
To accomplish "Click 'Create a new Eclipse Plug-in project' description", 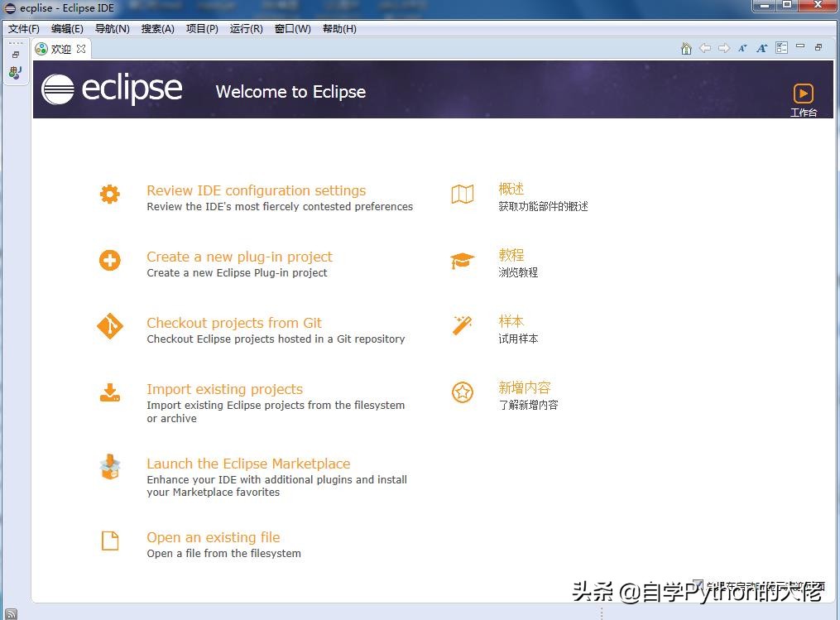I will [237, 273].
